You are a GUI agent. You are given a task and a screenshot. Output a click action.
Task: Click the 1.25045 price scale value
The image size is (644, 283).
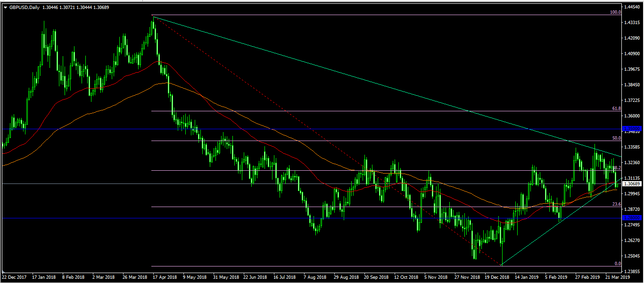click(x=633, y=256)
